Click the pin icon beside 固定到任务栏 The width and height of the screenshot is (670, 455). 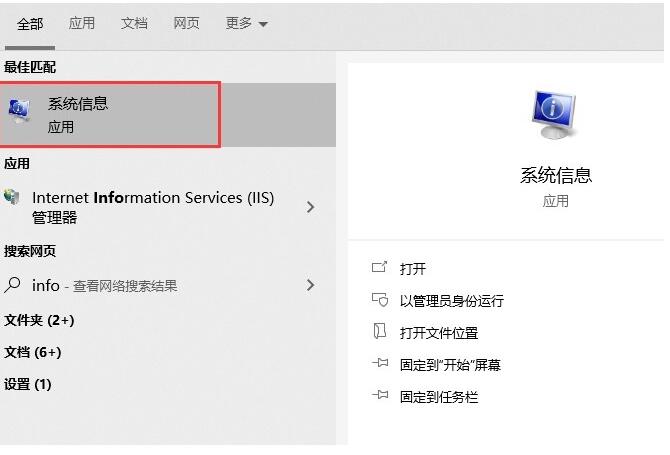(x=380, y=395)
